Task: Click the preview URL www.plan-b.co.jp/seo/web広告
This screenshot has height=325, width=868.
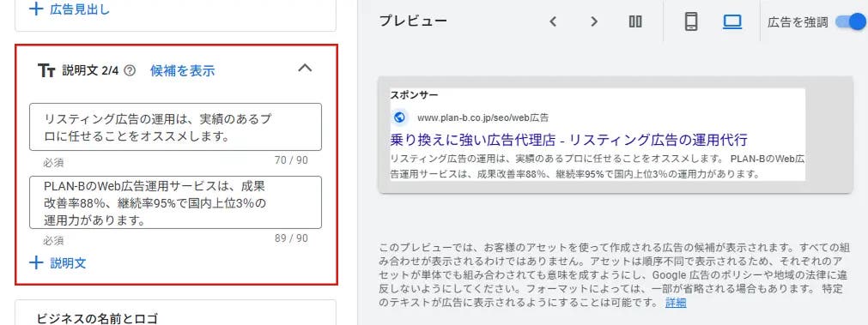Action: (483, 117)
